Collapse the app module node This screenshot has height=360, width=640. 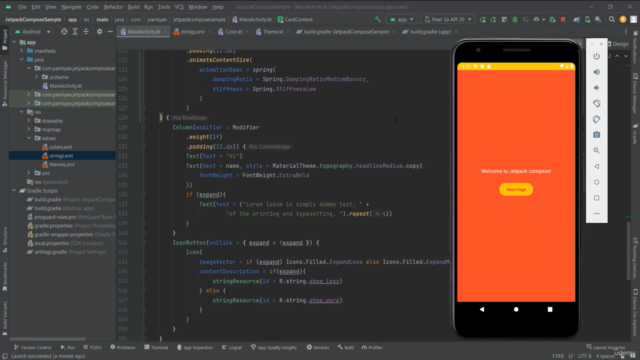[14, 42]
